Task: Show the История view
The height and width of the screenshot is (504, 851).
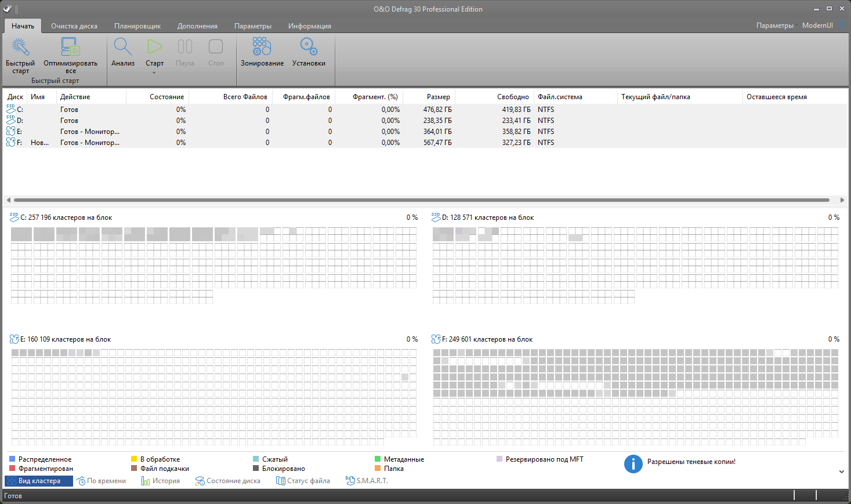Action: click(x=161, y=481)
